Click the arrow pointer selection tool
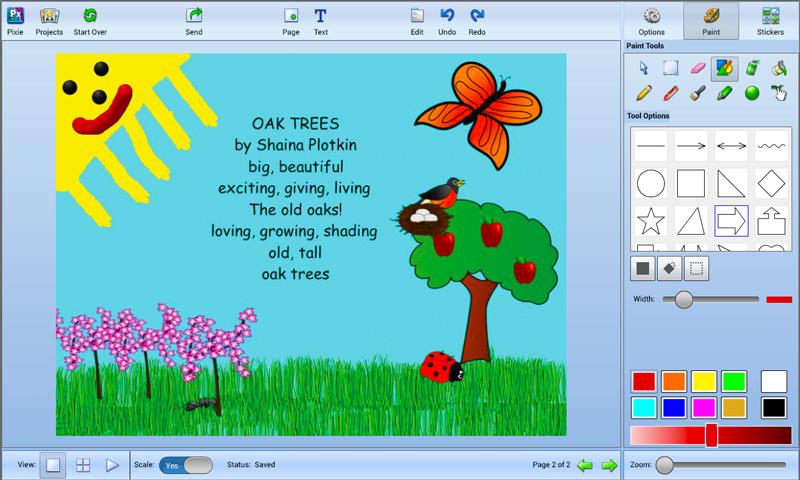The width and height of the screenshot is (800, 480). click(644, 68)
